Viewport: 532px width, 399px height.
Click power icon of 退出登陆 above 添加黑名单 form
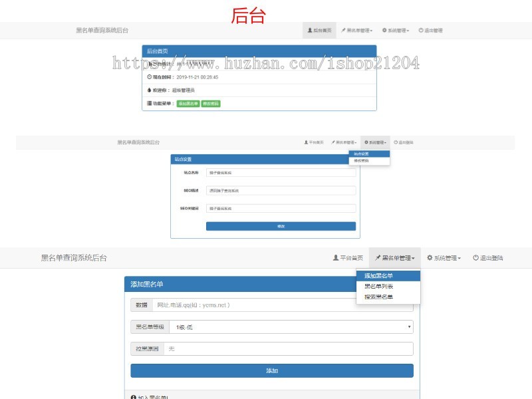click(x=475, y=258)
